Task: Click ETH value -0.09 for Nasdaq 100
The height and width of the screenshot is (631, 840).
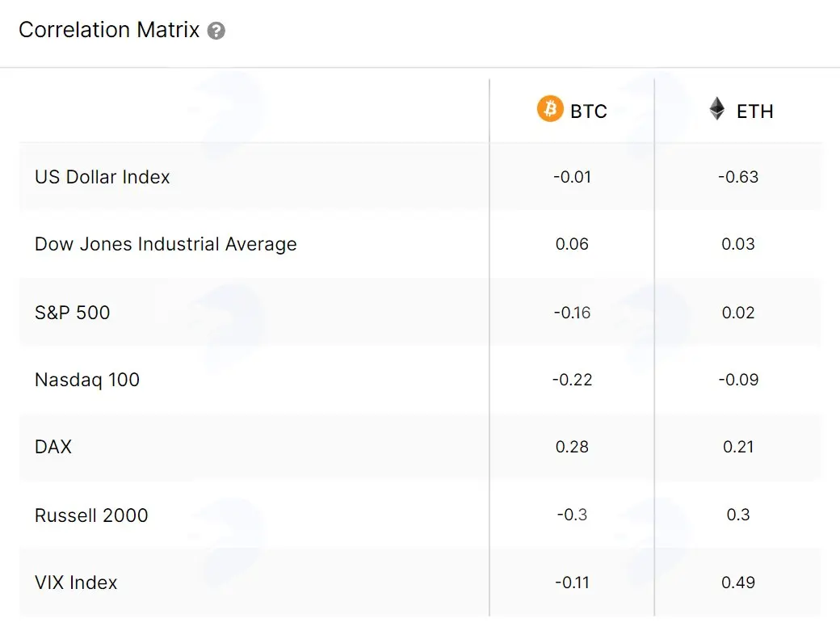Action: click(x=738, y=380)
